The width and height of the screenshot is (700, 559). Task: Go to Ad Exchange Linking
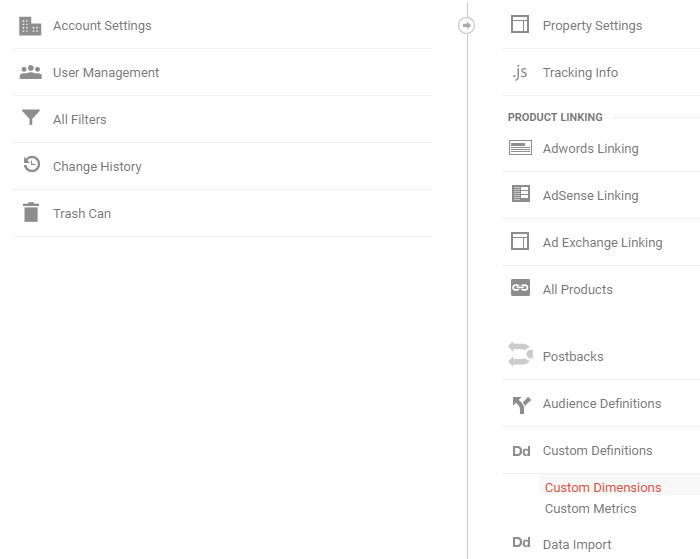(601, 242)
